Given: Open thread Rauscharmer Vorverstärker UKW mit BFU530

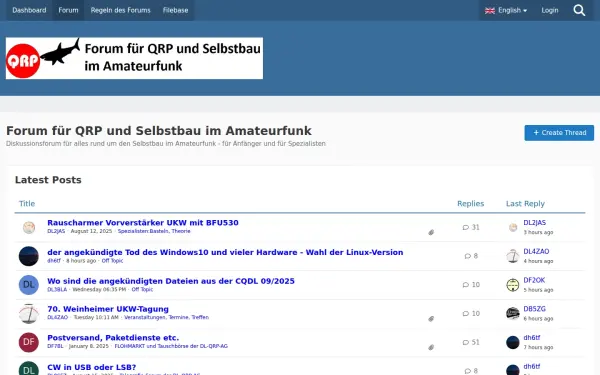Looking at the screenshot, I should click(143, 223).
